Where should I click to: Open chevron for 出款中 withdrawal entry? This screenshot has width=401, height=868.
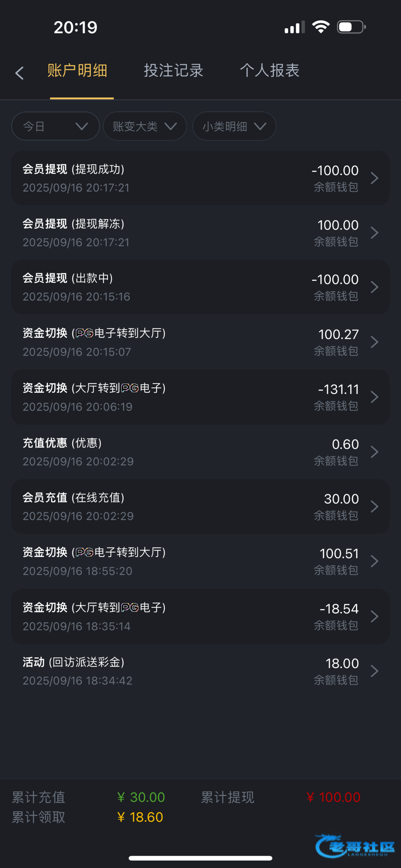click(375, 287)
